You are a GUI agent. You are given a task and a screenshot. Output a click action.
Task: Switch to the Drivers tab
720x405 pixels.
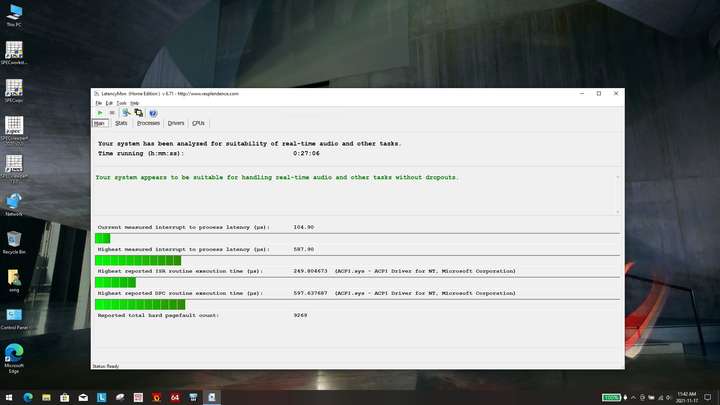[x=176, y=123]
